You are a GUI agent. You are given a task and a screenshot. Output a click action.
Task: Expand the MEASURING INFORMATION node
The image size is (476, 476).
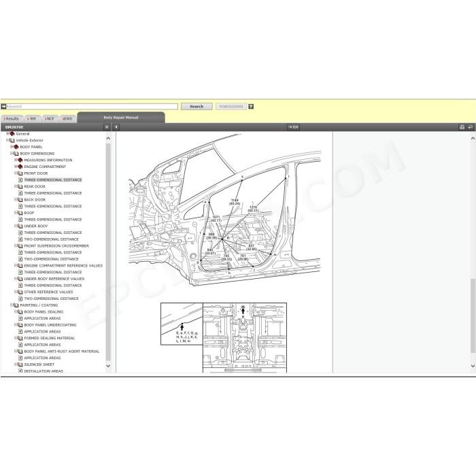[16, 160]
